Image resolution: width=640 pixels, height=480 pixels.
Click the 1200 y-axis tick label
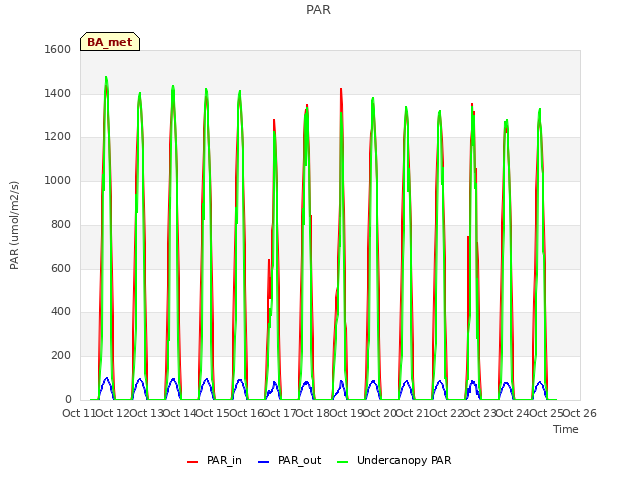tap(58, 137)
